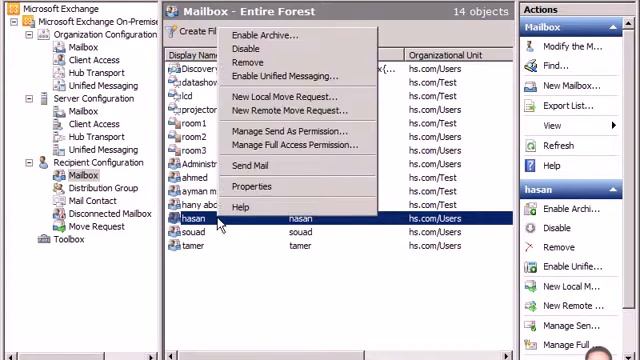Click the Export List... action link
Screen dimensions: 640x360
pos(568,106)
